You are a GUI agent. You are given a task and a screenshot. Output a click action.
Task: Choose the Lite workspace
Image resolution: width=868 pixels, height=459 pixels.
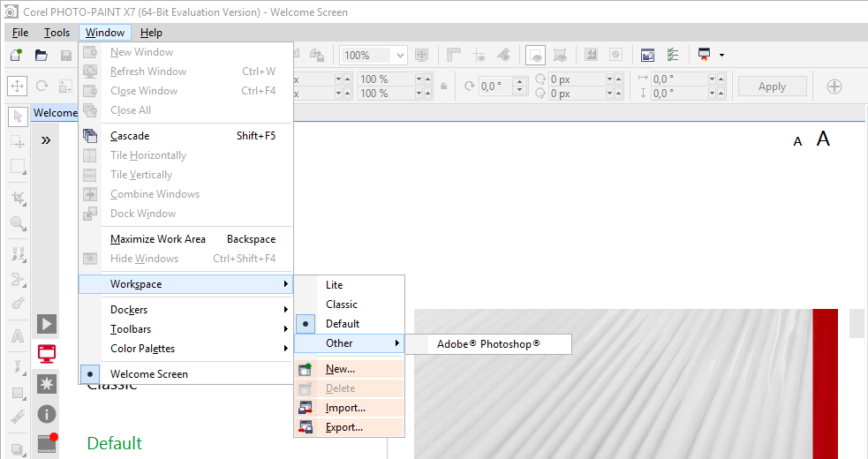coord(350,285)
